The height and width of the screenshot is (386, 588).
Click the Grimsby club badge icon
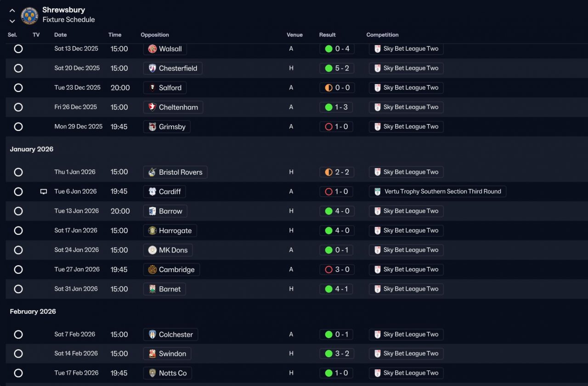tap(153, 127)
